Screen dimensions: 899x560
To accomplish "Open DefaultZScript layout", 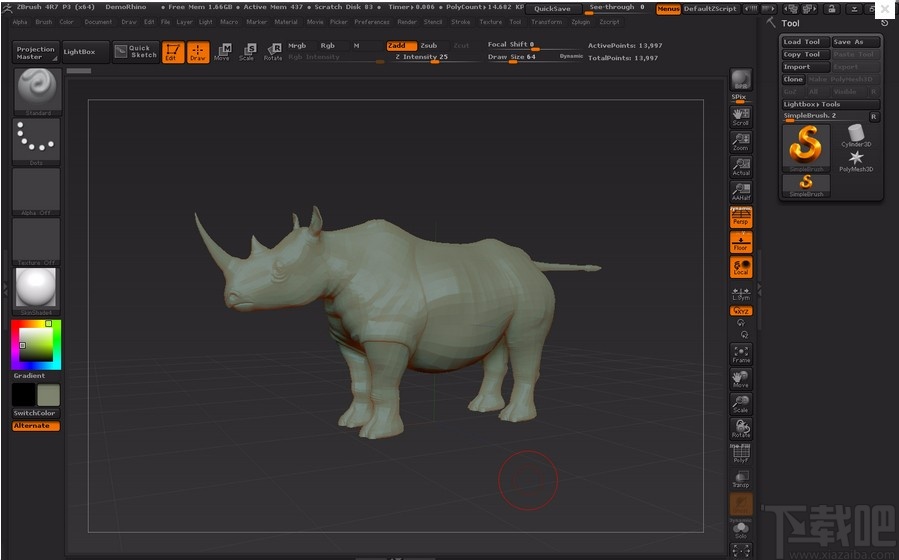I will pyautogui.click(x=710, y=9).
